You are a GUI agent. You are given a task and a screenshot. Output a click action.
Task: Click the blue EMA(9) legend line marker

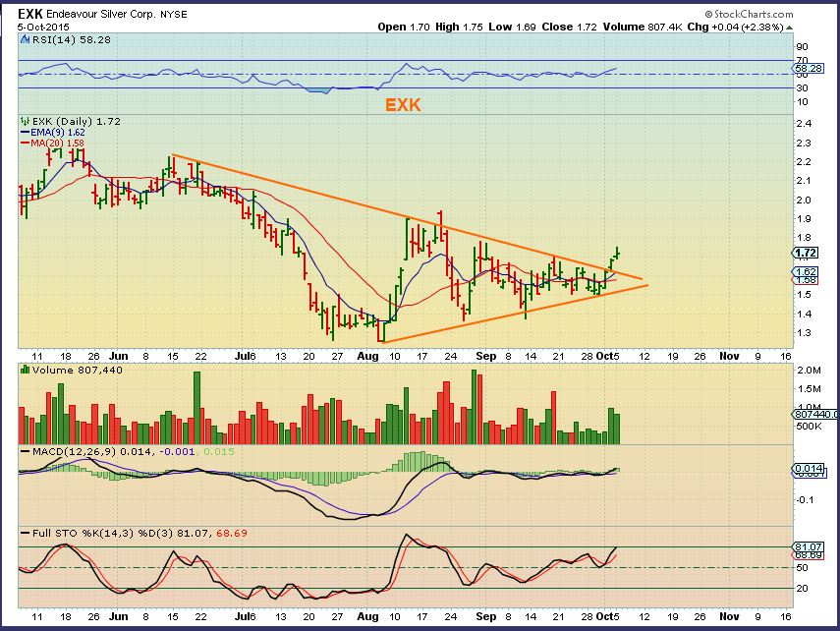[x=26, y=132]
